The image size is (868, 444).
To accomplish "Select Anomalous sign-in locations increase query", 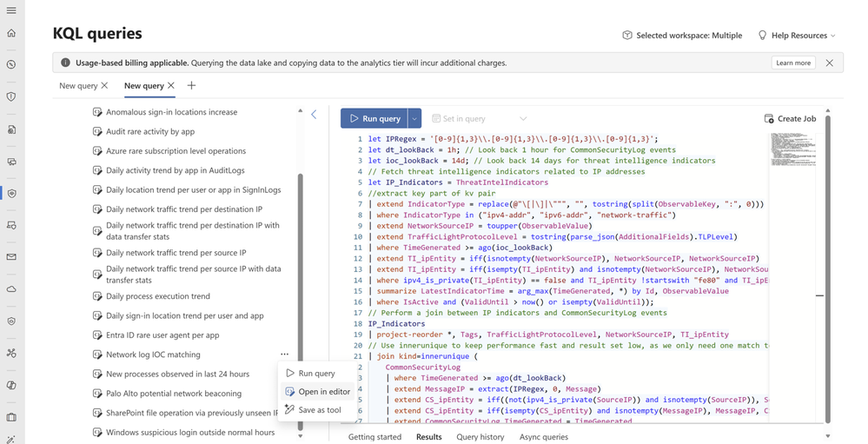I will point(172,112).
